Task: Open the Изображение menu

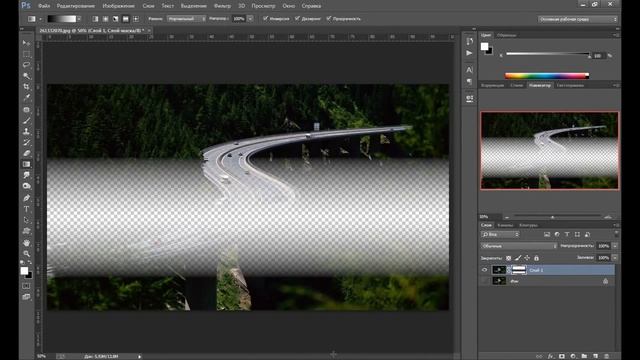Action: [118, 6]
